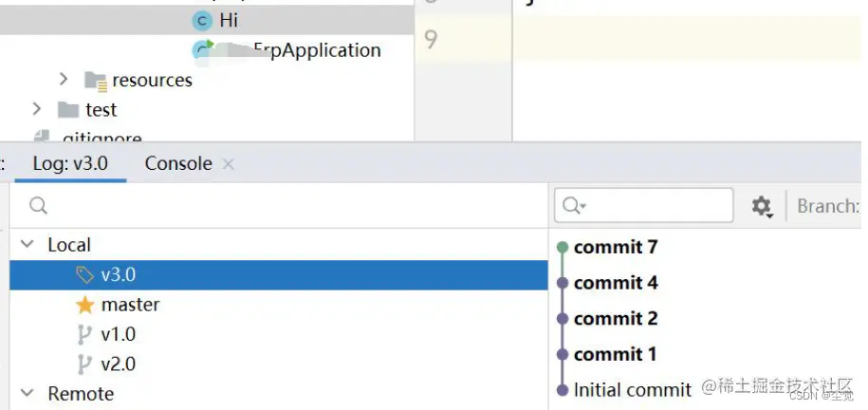Collapse the Local branches group

pyautogui.click(x=28, y=244)
